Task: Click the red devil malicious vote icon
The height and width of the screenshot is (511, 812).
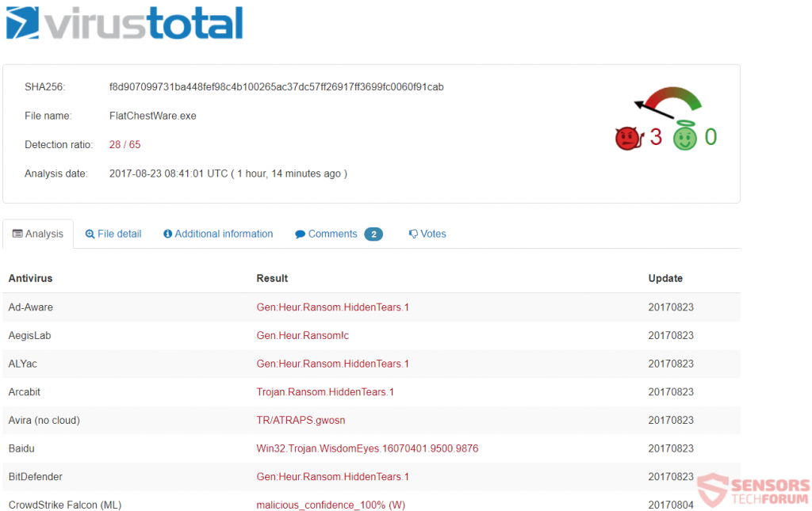Action: (x=627, y=138)
